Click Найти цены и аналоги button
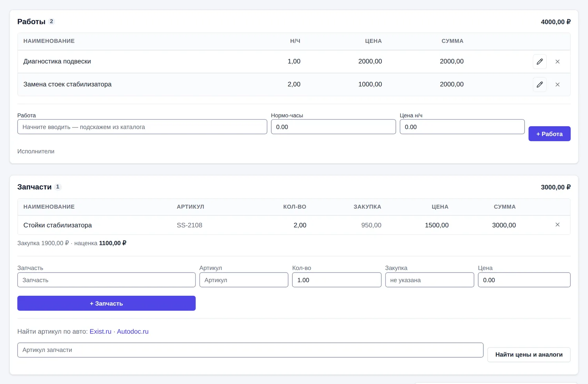Screen dimensions: 588x384 tap(529, 355)
